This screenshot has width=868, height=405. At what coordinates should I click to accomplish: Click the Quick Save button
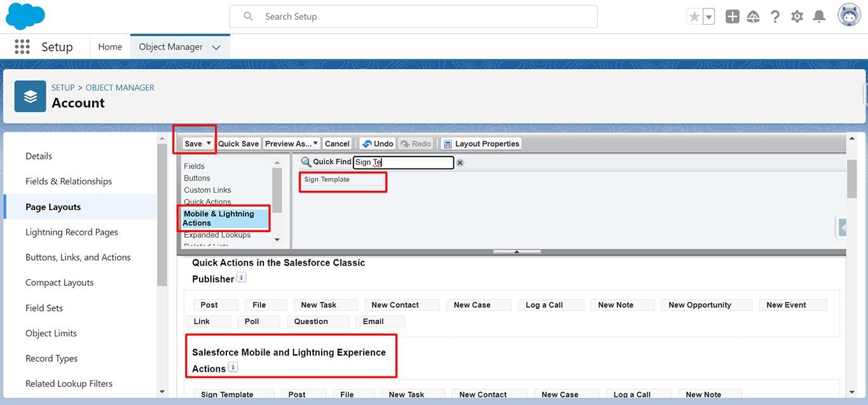tap(238, 144)
